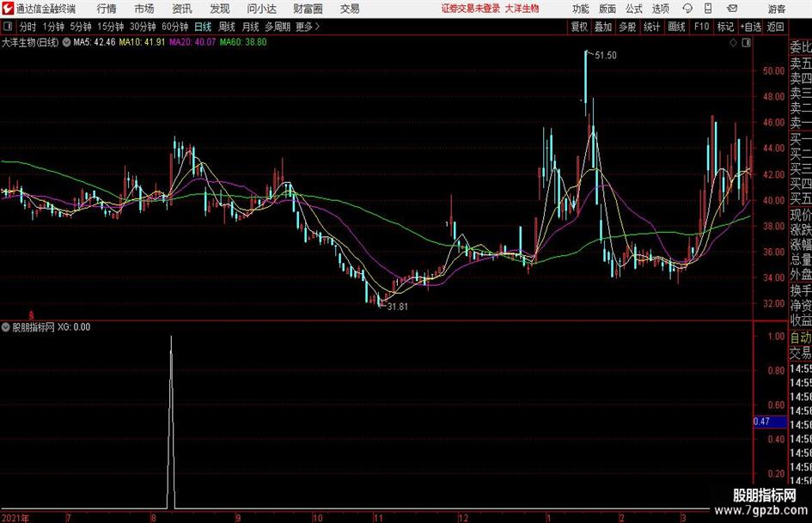Open the mobile phone icon in title bar
Image resolution: width=812 pixels, height=523 pixels.
(708, 9)
